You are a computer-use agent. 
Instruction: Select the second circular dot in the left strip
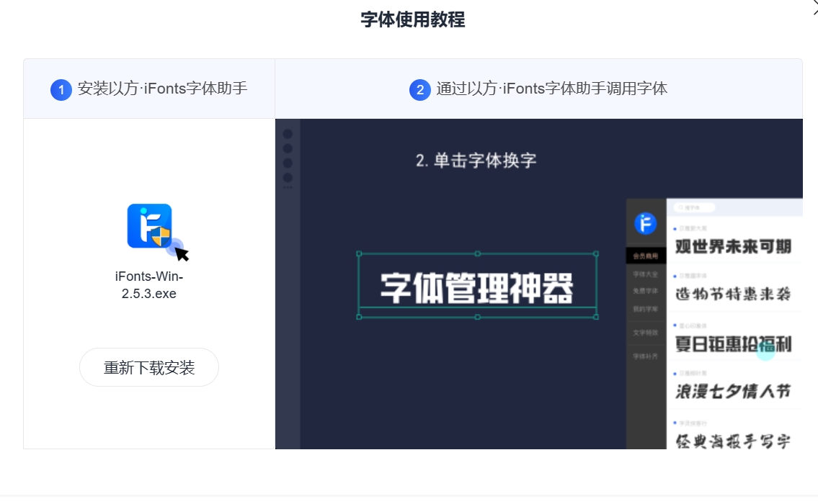pyautogui.click(x=288, y=148)
